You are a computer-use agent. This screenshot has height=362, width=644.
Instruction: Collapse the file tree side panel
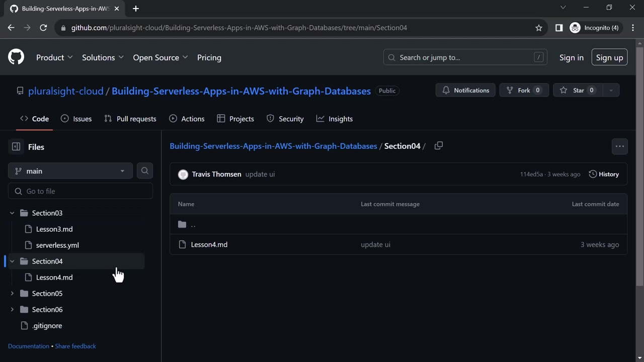click(x=16, y=147)
